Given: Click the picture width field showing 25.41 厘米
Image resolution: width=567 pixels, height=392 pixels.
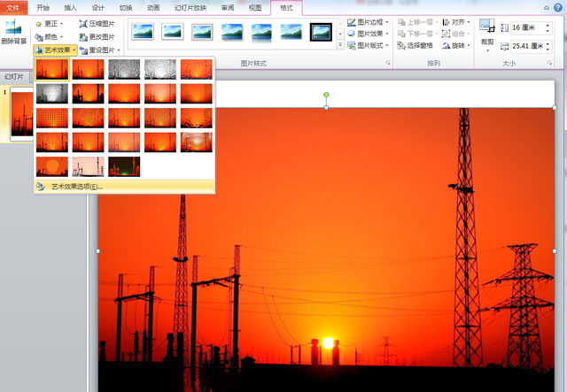Looking at the screenshot, I should pos(527,46).
